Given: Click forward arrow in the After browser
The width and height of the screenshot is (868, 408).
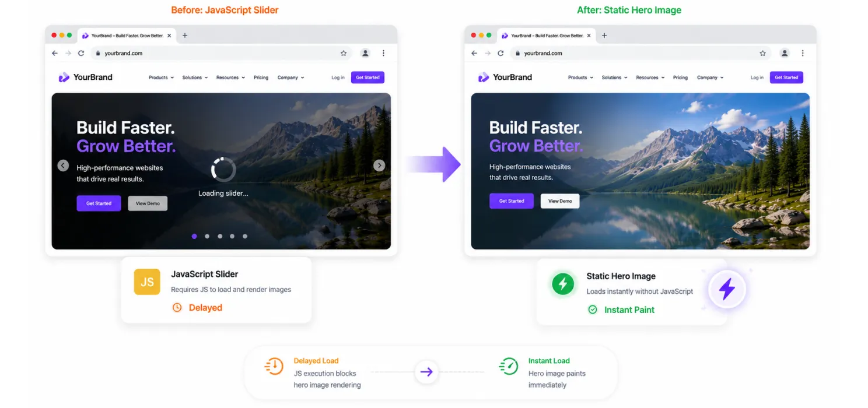Looking at the screenshot, I should (487, 53).
